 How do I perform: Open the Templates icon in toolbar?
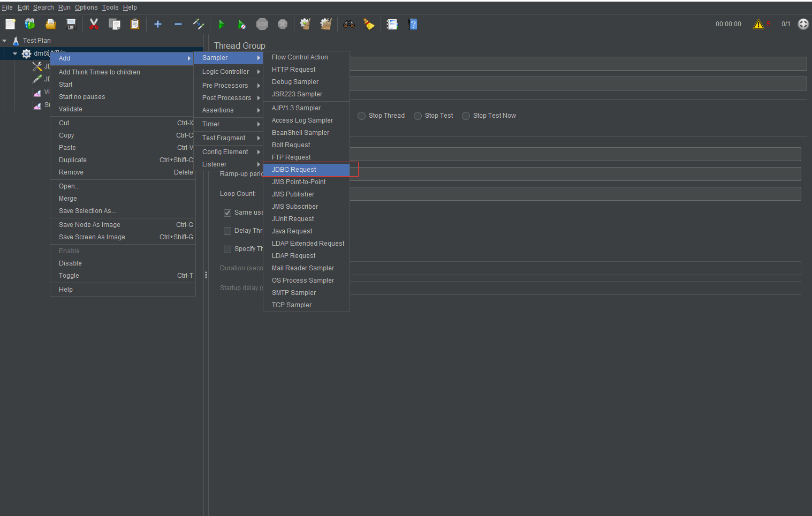tap(30, 24)
